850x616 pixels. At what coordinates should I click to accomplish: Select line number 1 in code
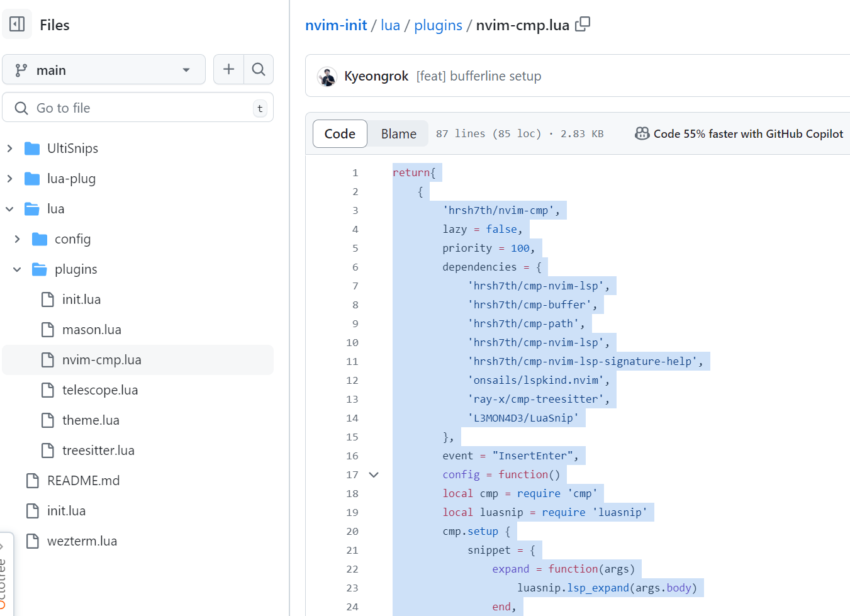coord(355,172)
